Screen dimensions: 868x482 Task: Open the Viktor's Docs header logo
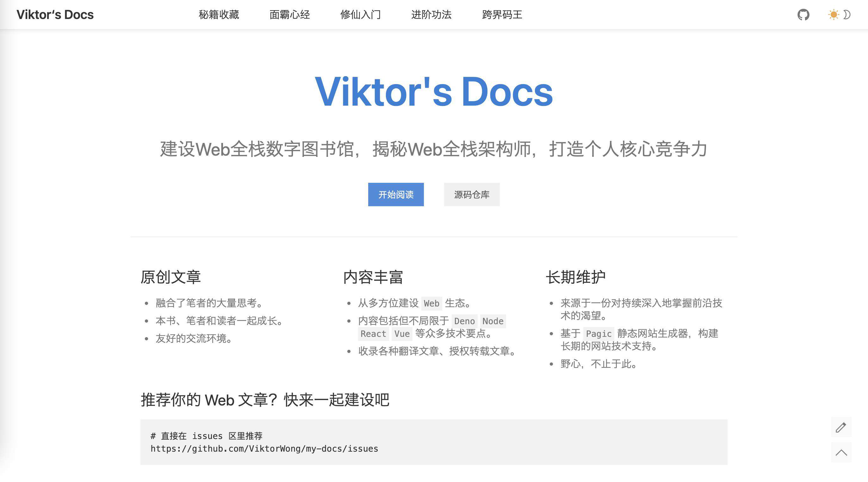(x=55, y=15)
